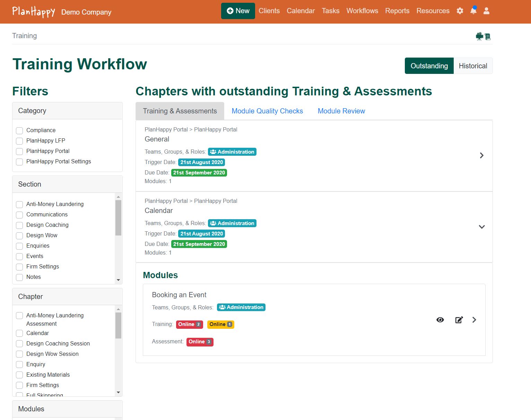
Task: Click the PlanHappy logo
Action: point(34,12)
